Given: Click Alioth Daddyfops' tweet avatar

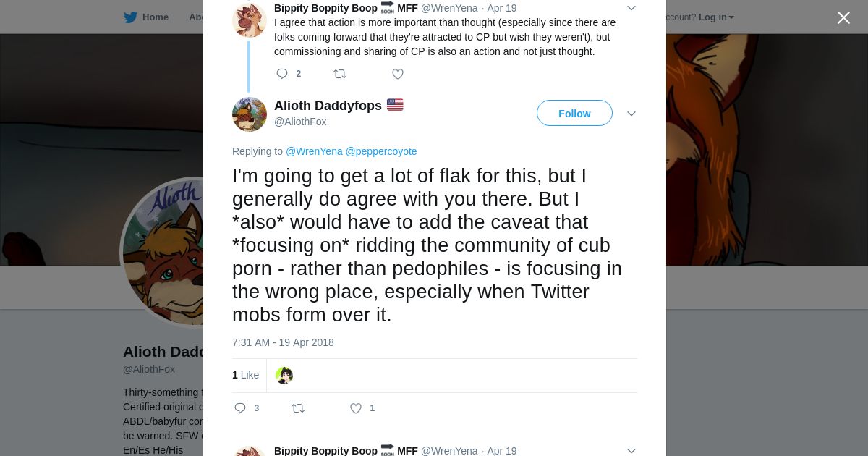Looking at the screenshot, I should pos(250,114).
